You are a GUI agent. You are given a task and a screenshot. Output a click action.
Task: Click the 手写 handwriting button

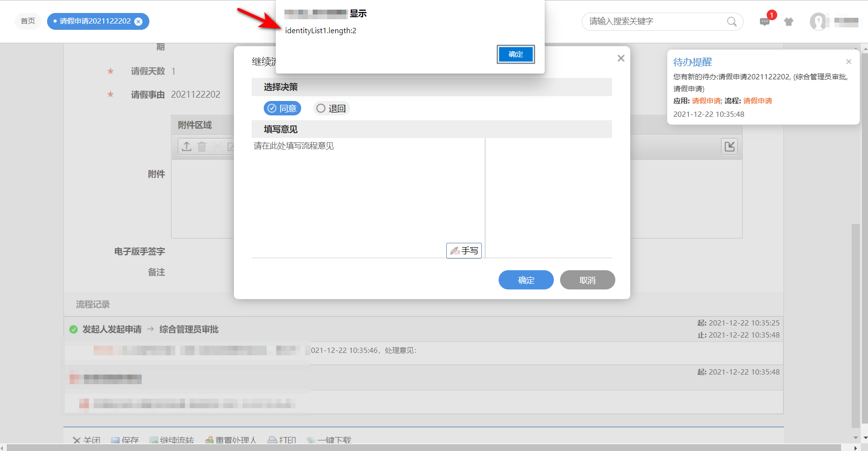tap(464, 251)
